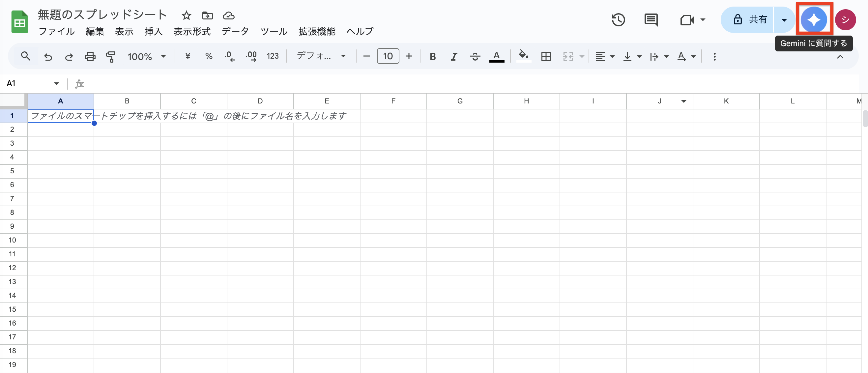Open the comments panel icon
Viewport: 868px width, 373px height.
point(651,19)
